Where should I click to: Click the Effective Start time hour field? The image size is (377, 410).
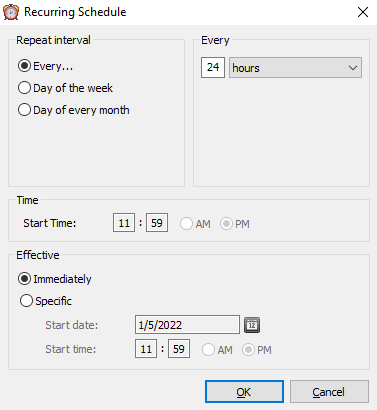(x=146, y=349)
